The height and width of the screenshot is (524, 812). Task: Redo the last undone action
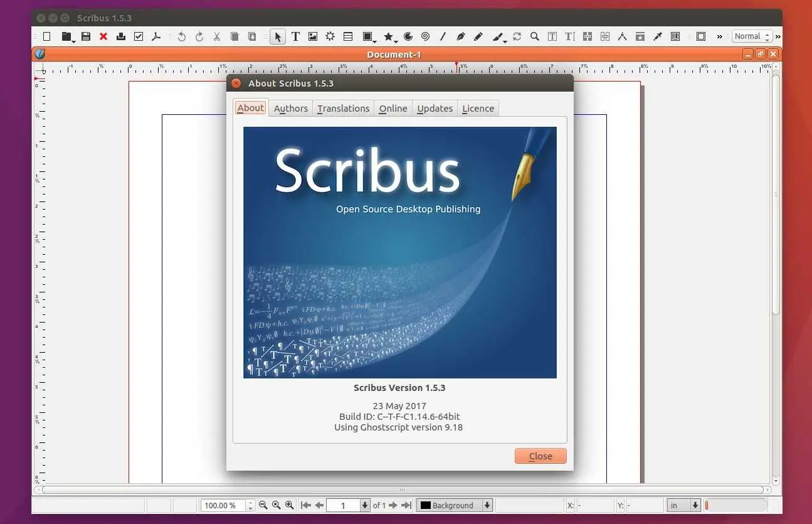[199, 37]
